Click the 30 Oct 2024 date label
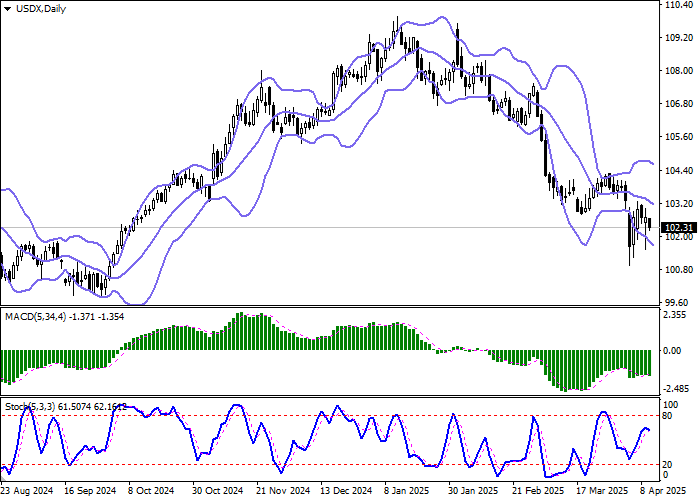Viewport: 700px width, 500px height. click(x=218, y=491)
